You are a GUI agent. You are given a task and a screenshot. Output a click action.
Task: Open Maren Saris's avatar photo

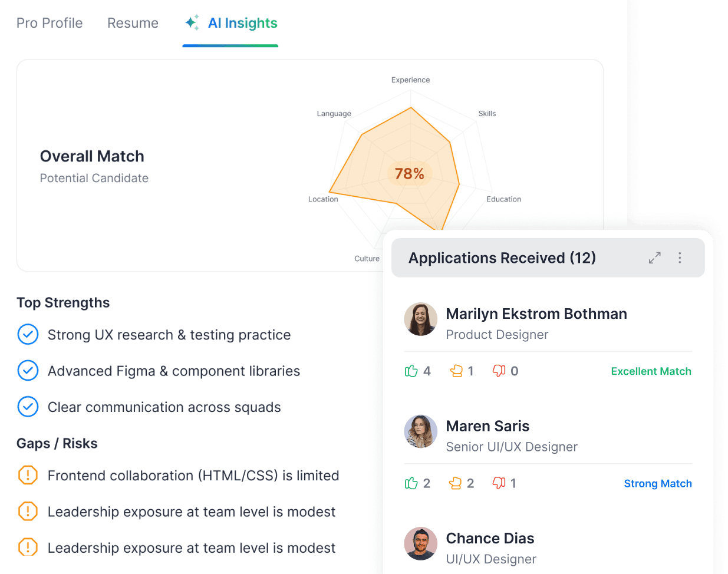[420, 431]
